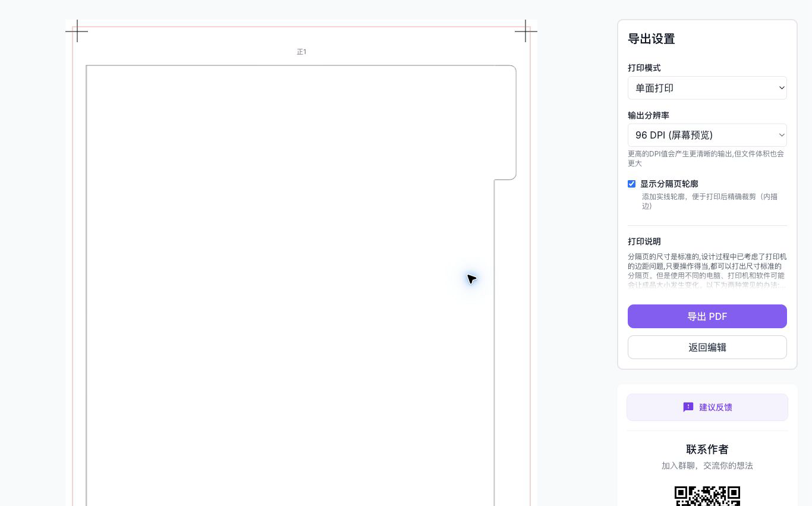Image resolution: width=812 pixels, height=506 pixels.
Task: Click the 打印模式 label
Action: 644,68
